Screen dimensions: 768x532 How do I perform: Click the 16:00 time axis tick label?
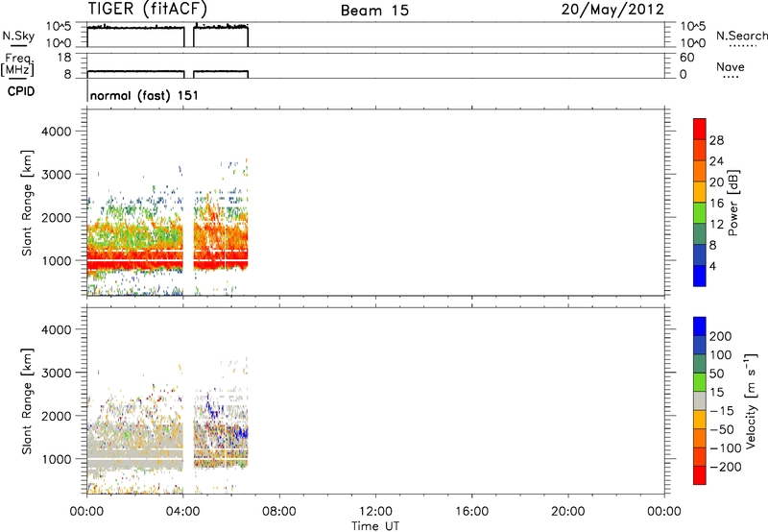471,512
